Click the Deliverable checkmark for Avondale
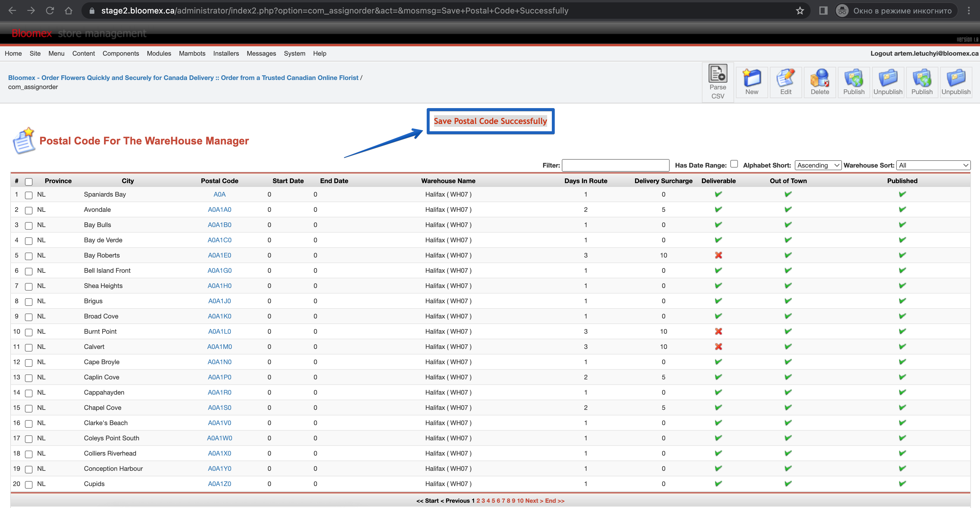980x508 pixels. coord(718,209)
